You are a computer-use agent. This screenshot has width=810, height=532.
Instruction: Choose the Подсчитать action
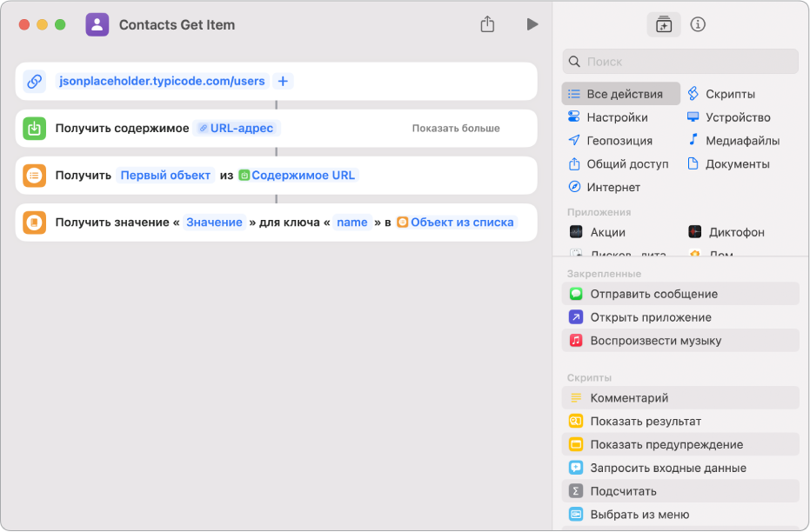pos(680,491)
